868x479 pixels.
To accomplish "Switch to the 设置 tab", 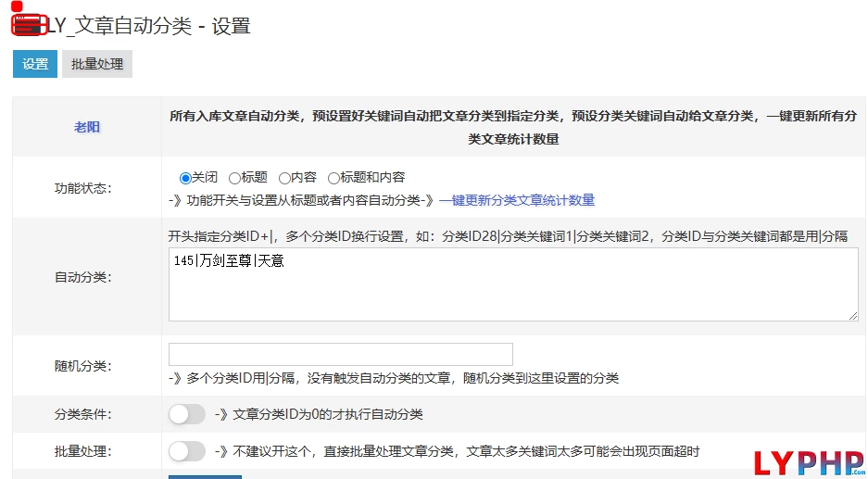I will point(35,64).
